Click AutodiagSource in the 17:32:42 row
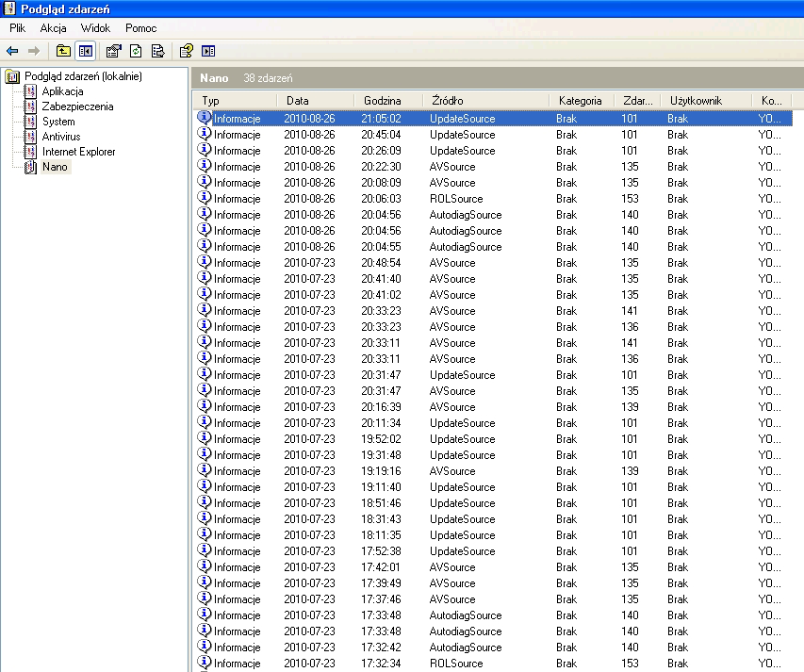Viewport: 804px width, 672px height. pyautogui.click(x=466, y=647)
